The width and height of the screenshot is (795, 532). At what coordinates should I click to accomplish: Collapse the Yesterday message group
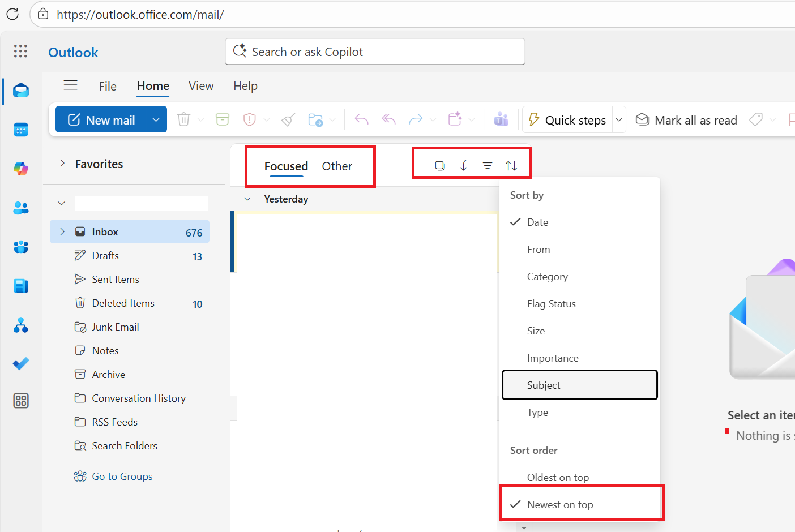[247, 199]
